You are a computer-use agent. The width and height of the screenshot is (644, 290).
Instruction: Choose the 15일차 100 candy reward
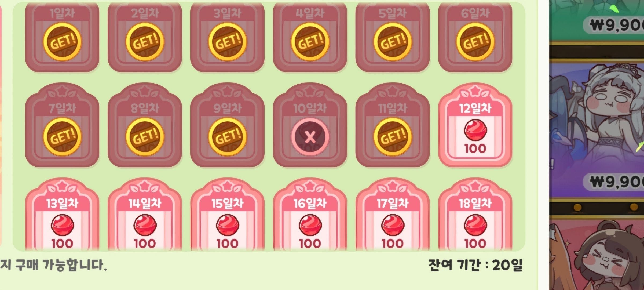click(228, 215)
